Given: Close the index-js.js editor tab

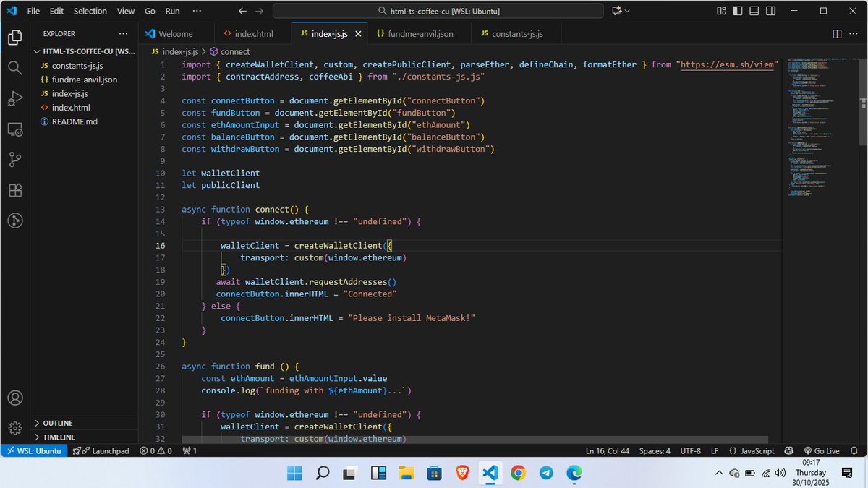Looking at the screenshot, I should point(357,34).
